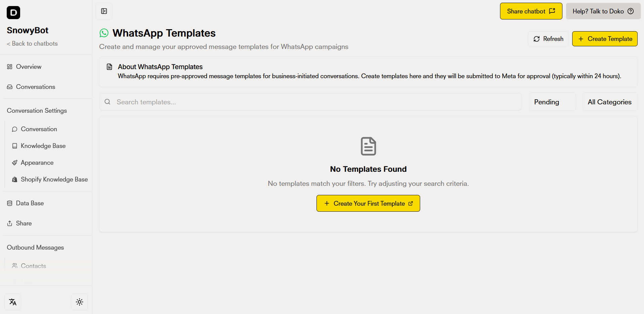Click Create Your First Template

(x=368, y=203)
